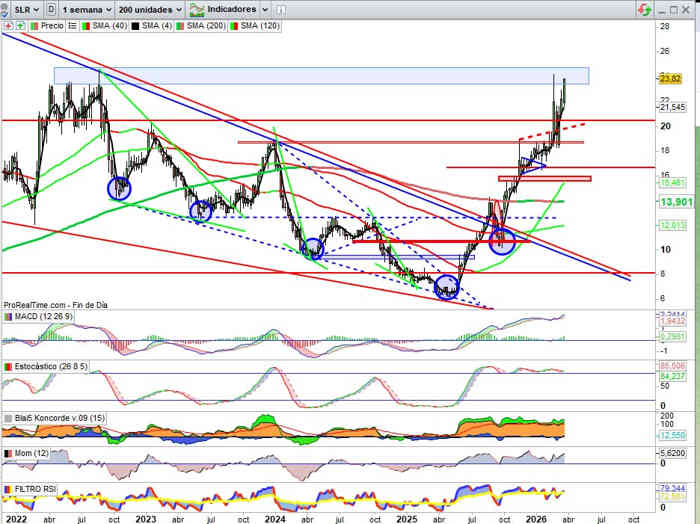Open the Blai5 Koncorde indicator label
Image resolution: width=700 pixels, height=524 pixels.
57,418
